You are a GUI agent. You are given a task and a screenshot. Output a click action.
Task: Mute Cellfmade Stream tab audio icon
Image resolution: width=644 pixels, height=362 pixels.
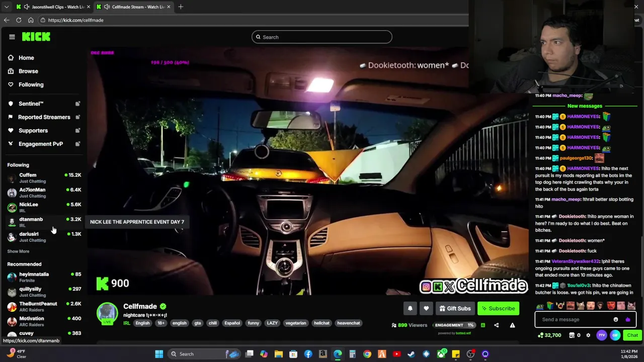click(x=107, y=7)
